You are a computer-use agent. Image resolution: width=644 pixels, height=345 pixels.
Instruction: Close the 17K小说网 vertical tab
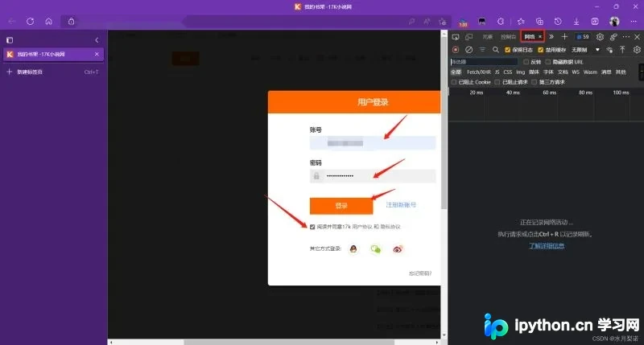97,54
